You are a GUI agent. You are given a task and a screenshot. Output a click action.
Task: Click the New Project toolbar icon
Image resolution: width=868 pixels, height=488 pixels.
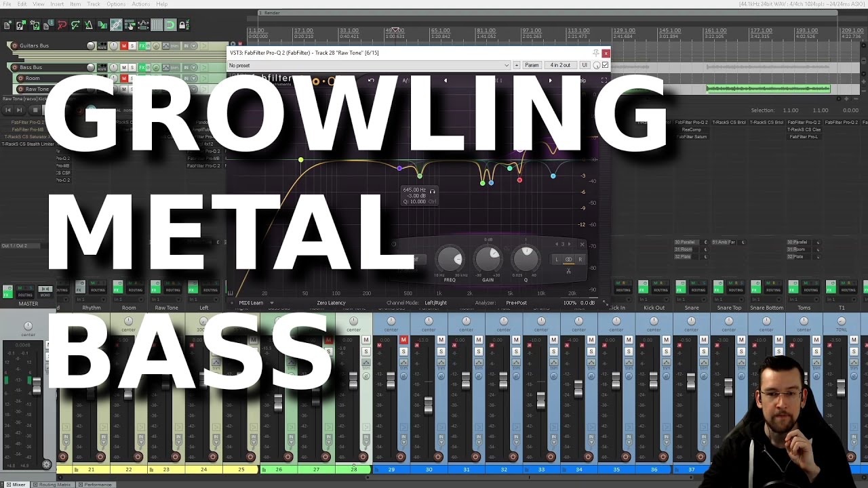7,25
